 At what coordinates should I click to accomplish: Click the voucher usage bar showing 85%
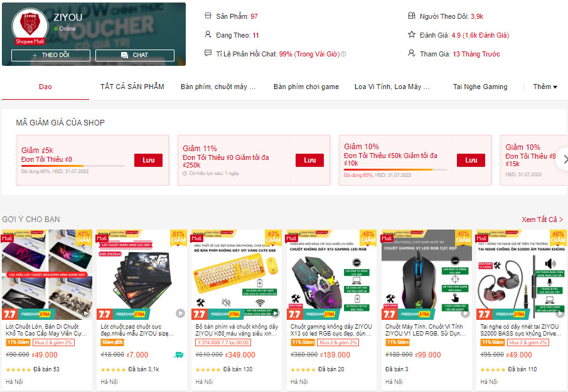395,169
